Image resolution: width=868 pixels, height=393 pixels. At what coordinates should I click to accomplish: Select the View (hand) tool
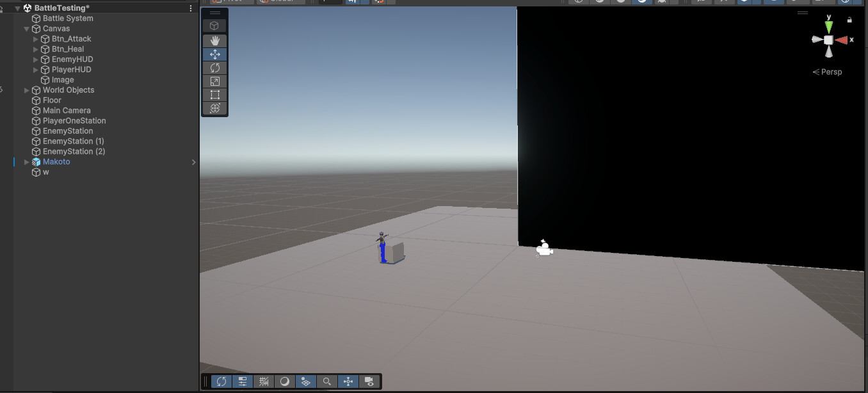214,40
